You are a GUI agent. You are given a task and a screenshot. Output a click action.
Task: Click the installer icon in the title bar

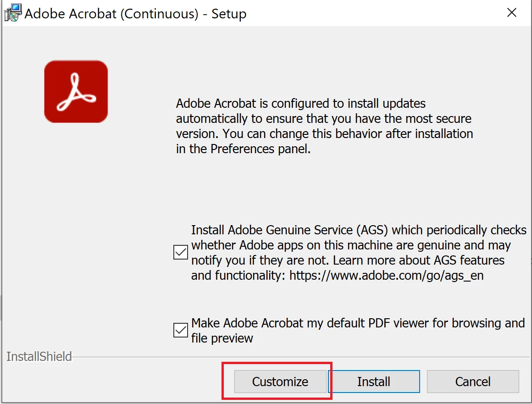coord(13,13)
